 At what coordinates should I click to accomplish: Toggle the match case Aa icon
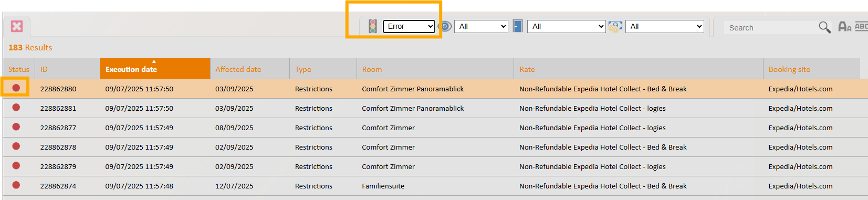[845, 27]
